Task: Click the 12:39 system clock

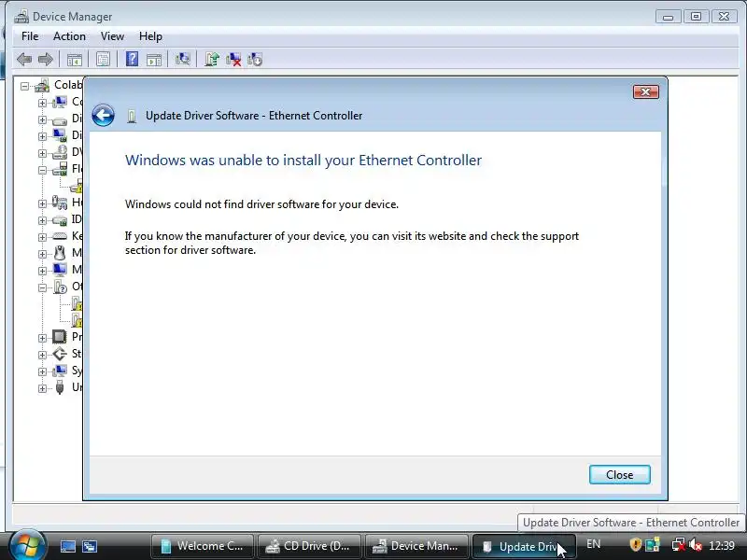Action: (721, 545)
